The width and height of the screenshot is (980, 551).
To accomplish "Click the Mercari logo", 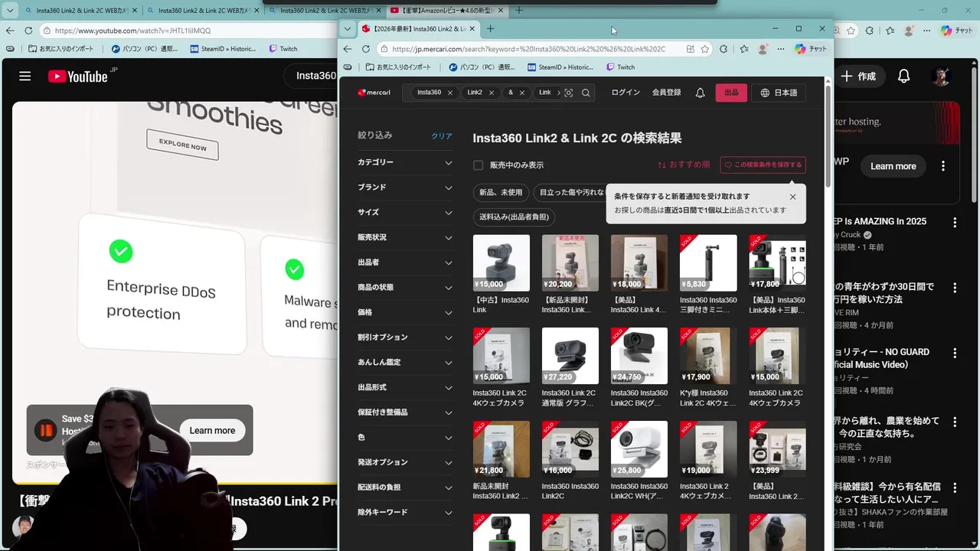I will click(374, 93).
